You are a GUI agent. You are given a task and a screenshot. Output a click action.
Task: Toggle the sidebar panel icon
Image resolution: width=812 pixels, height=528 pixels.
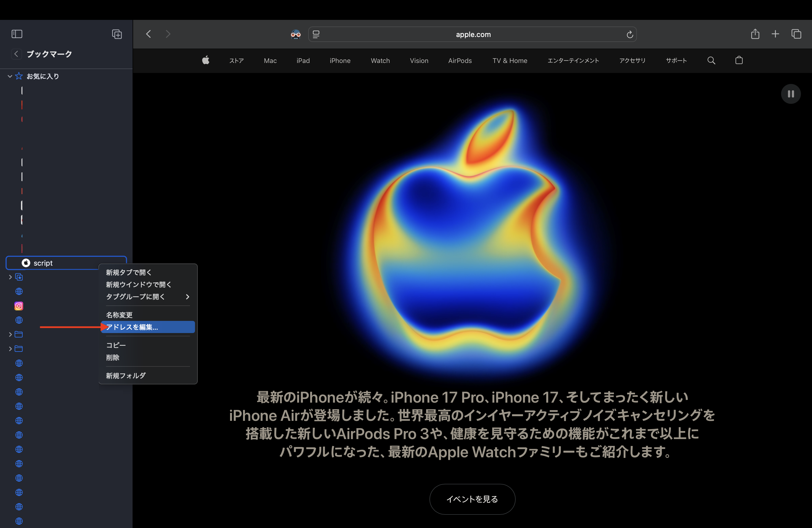click(17, 34)
